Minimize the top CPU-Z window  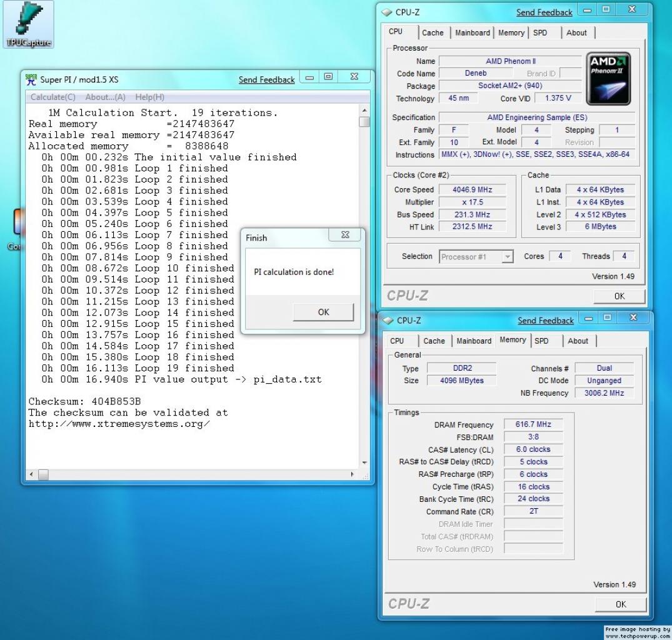pos(588,9)
